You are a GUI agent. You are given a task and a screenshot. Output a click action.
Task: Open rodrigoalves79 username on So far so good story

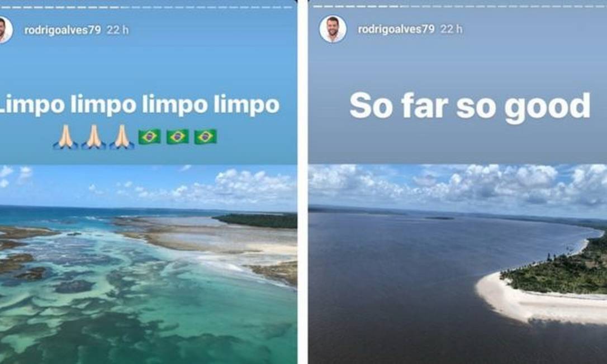click(x=396, y=29)
